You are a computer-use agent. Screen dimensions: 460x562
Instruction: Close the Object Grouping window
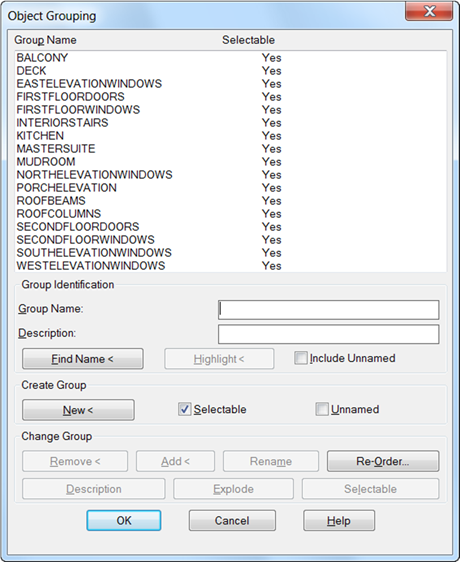click(429, 11)
